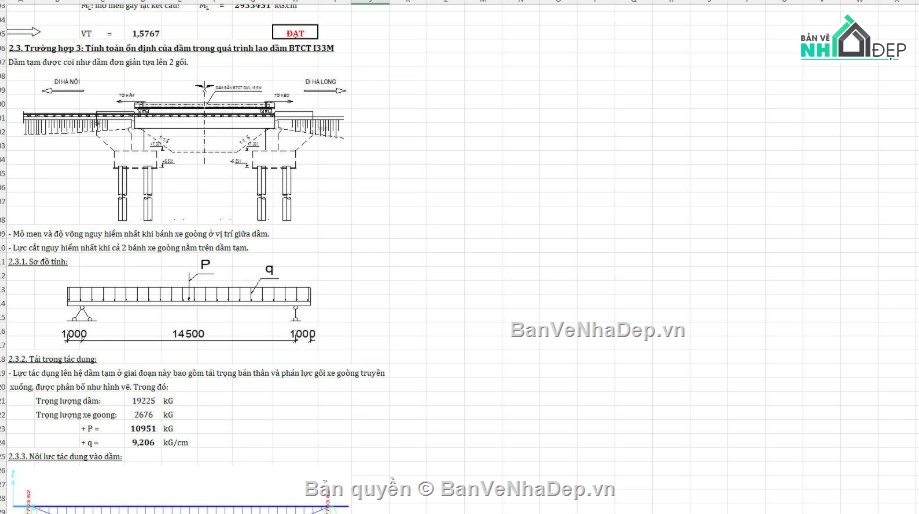This screenshot has width=919, height=514.
Task: Click the "kG" unit next to 2676
Action: click(x=168, y=415)
